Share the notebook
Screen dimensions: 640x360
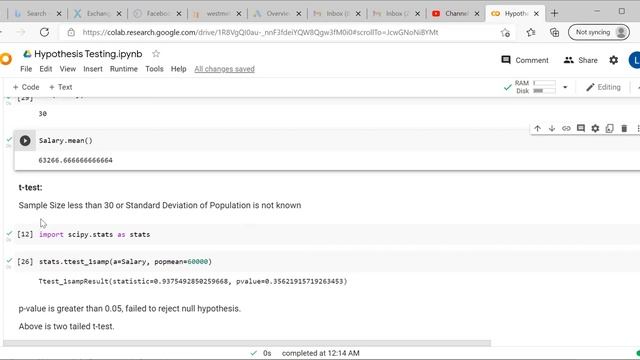click(580, 60)
